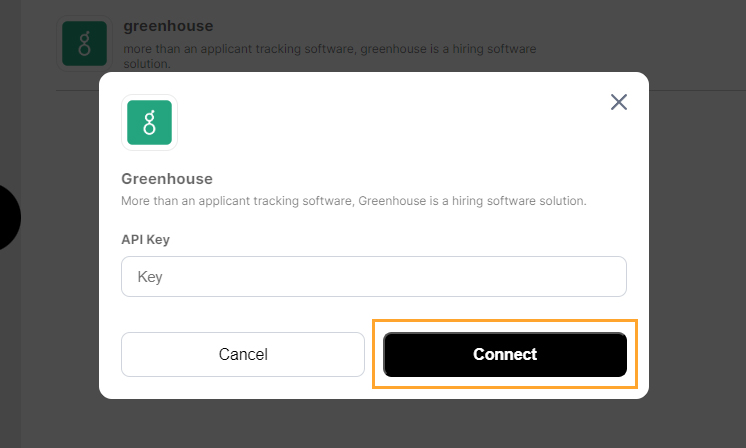Click the white 'g' glyph inside the logo tile
The image size is (746, 448).
[149, 123]
